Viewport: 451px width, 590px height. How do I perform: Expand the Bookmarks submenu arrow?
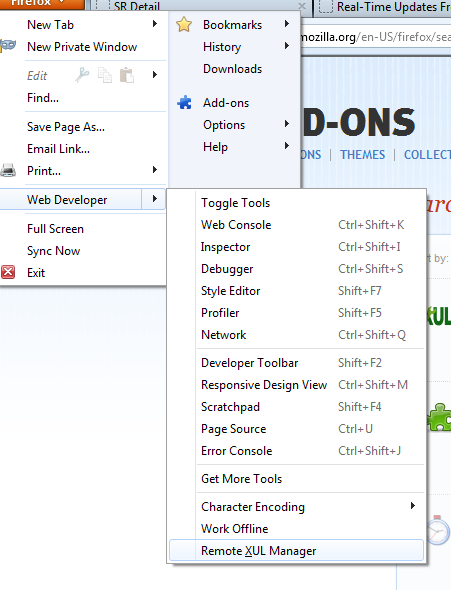click(287, 24)
